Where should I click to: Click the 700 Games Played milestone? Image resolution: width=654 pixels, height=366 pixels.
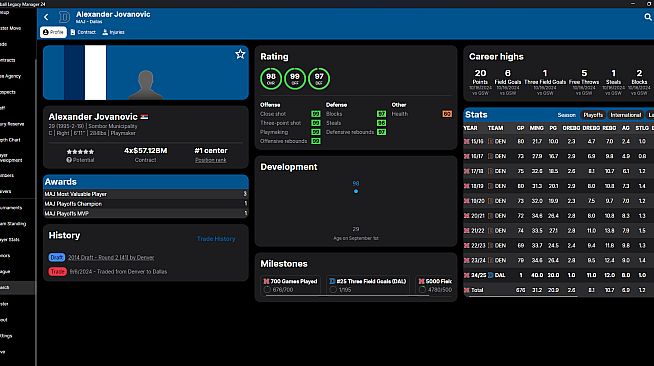coord(290,285)
